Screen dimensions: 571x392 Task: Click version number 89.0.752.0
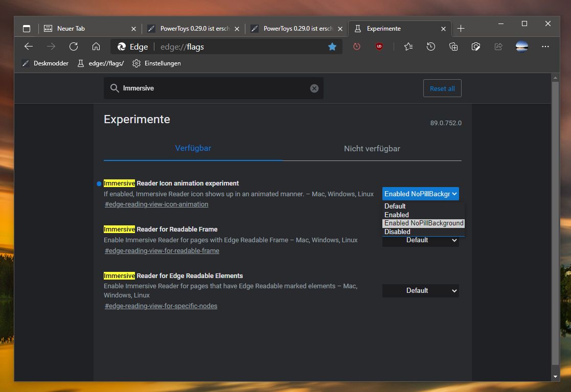[446, 123]
